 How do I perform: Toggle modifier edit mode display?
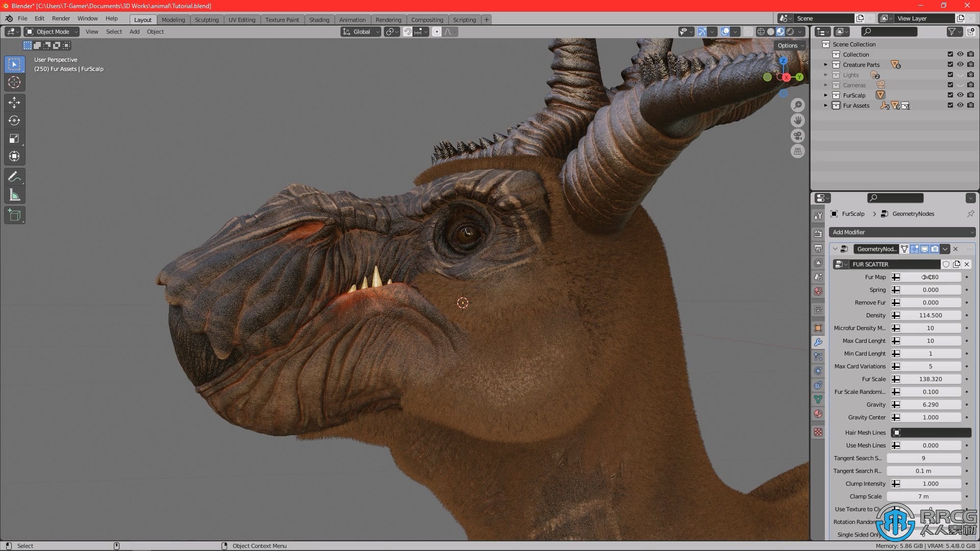(914, 249)
